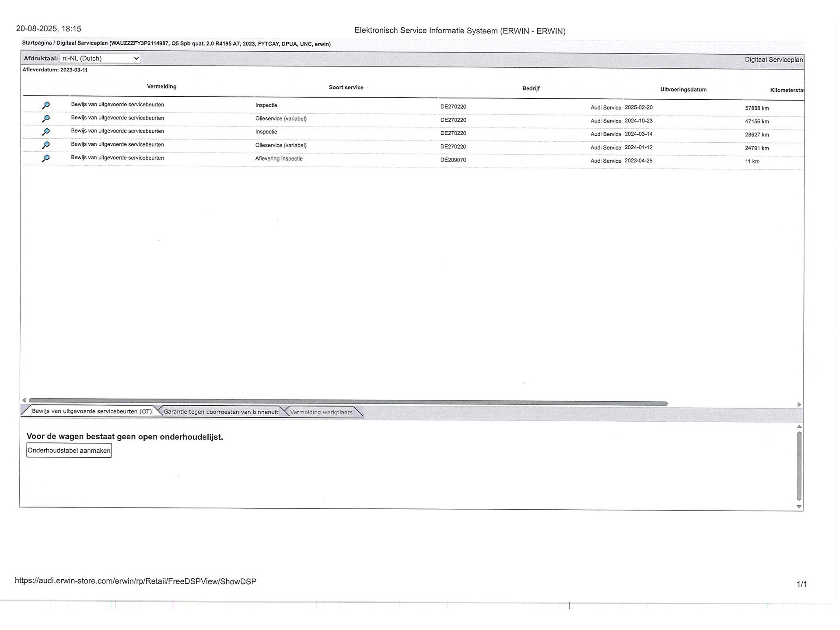Click the audi.erwin-store.com URL in the footer

click(x=136, y=581)
